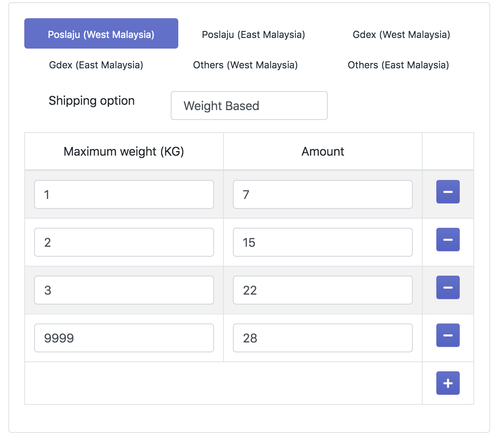Delete the row with amount 15
The height and width of the screenshot is (448, 500).
pyautogui.click(x=448, y=240)
